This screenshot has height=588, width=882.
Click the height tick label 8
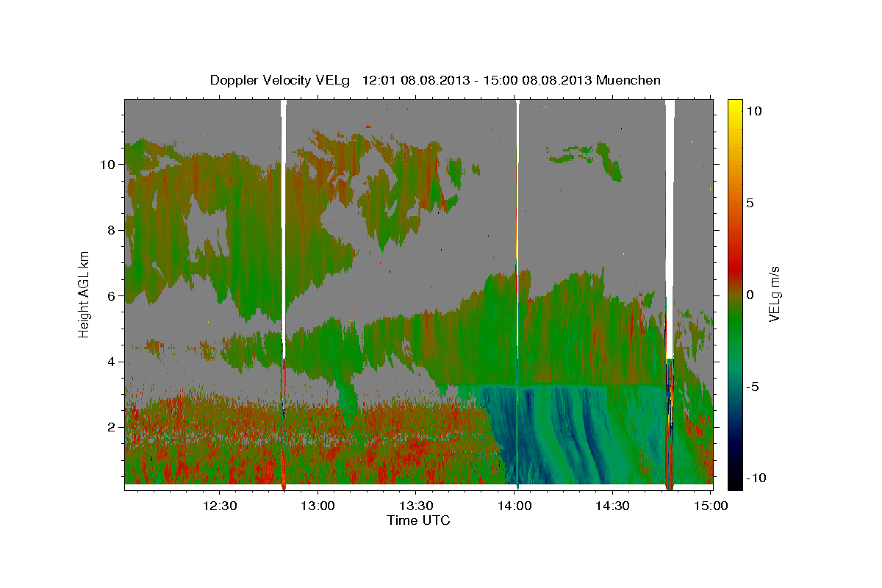pos(111,230)
